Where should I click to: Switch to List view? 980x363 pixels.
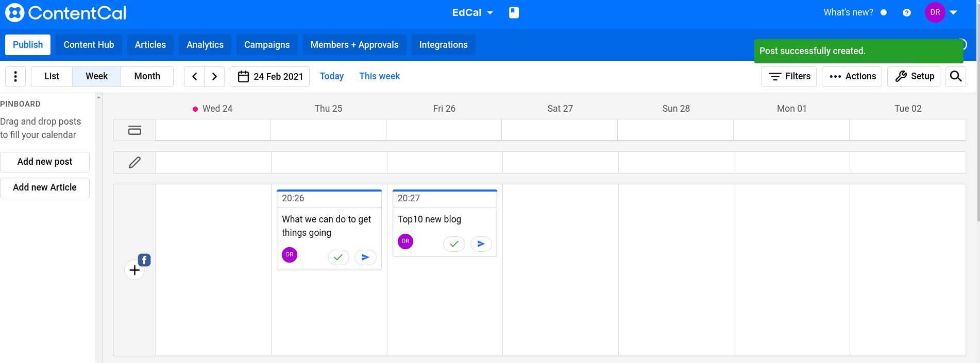click(52, 76)
